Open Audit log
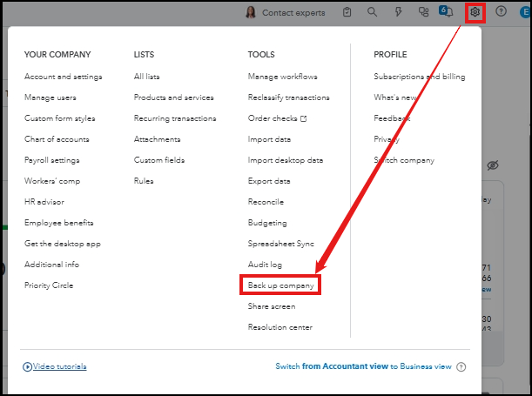Viewport: 532px width, 396px height. click(265, 265)
